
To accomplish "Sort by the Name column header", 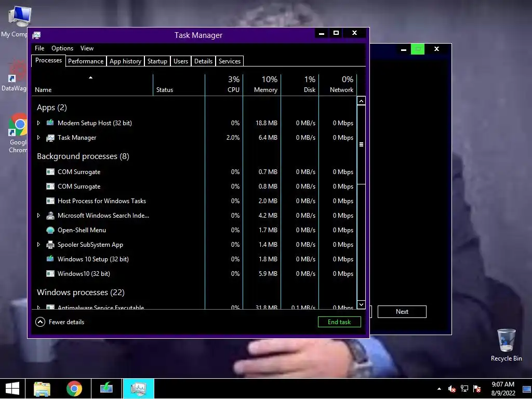I will 92,85.
